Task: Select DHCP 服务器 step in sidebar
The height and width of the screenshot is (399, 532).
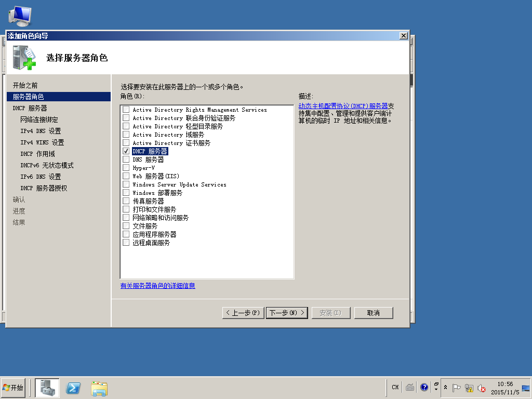Action: 30,108
